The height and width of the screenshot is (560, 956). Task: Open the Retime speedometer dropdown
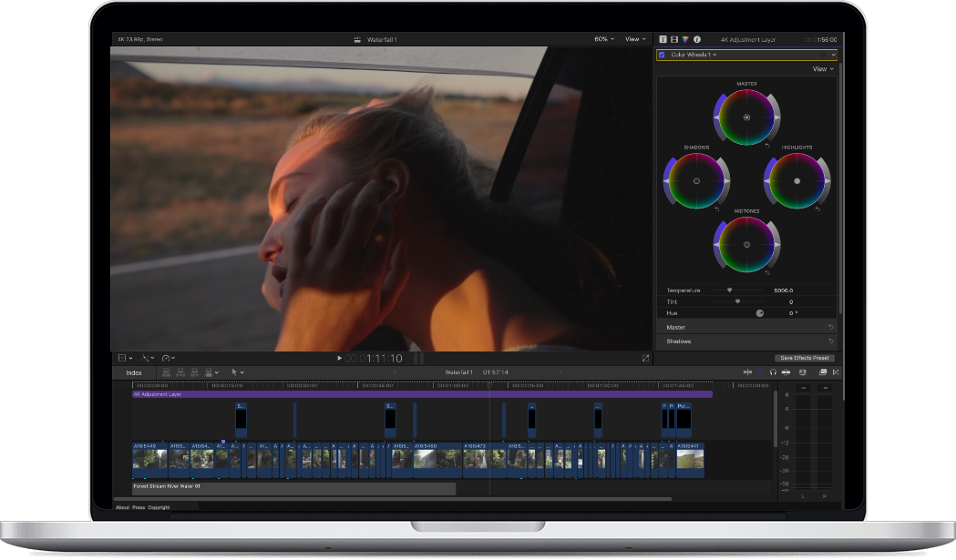169,358
